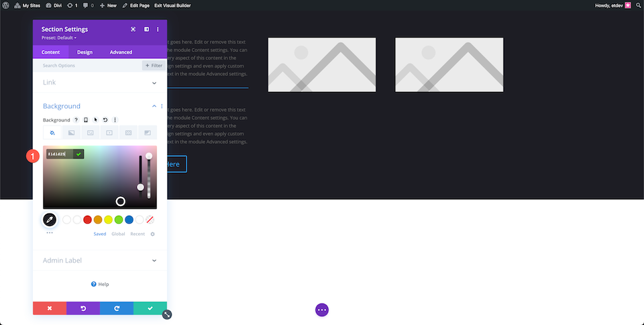The width and height of the screenshot is (644, 325).
Task: Switch to the Advanced tab
Action: click(121, 52)
